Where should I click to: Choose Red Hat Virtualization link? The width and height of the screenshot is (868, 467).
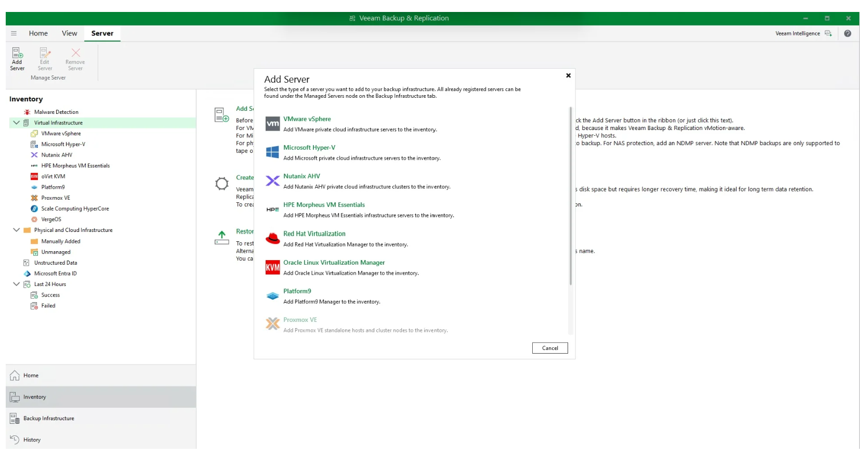pyautogui.click(x=314, y=234)
